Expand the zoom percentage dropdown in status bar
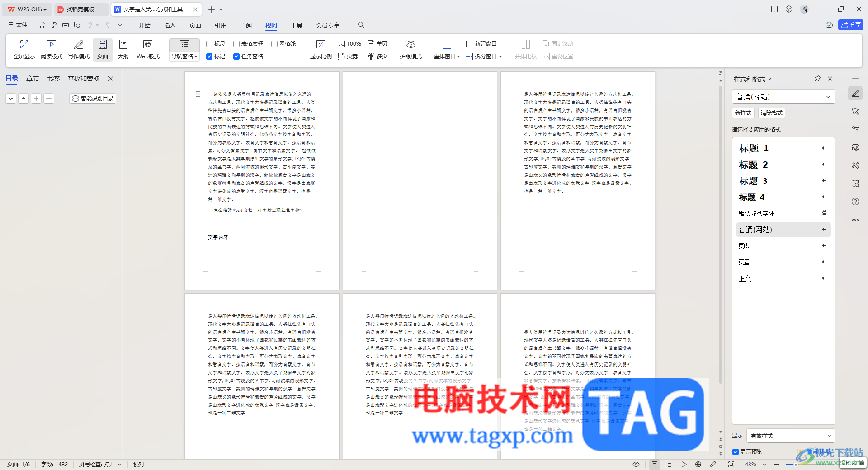The image size is (868, 470). click(x=764, y=465)
